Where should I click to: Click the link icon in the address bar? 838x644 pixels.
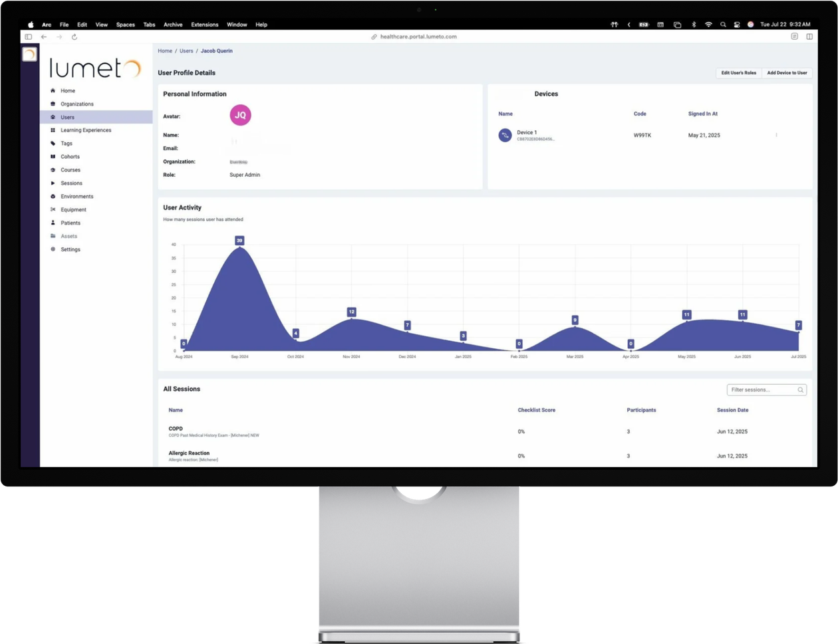tap(374, 37)
